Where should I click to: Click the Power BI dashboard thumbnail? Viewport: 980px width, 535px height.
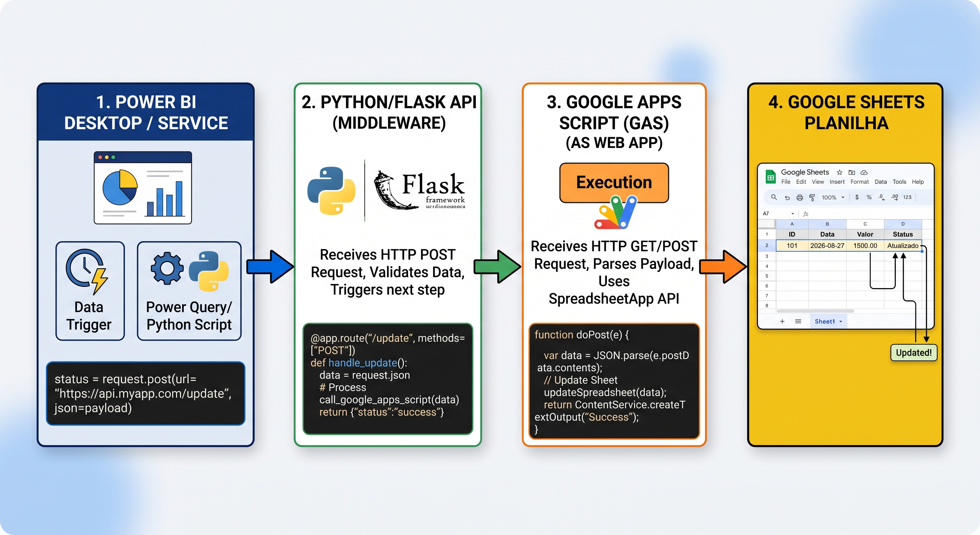click(143, 187)
